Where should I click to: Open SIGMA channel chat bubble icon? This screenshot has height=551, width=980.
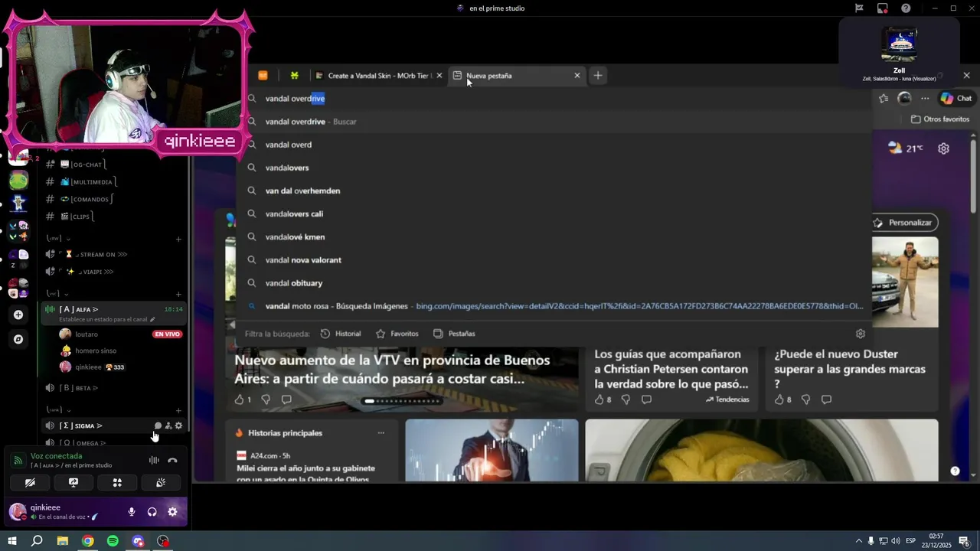(x=158, y=425)
